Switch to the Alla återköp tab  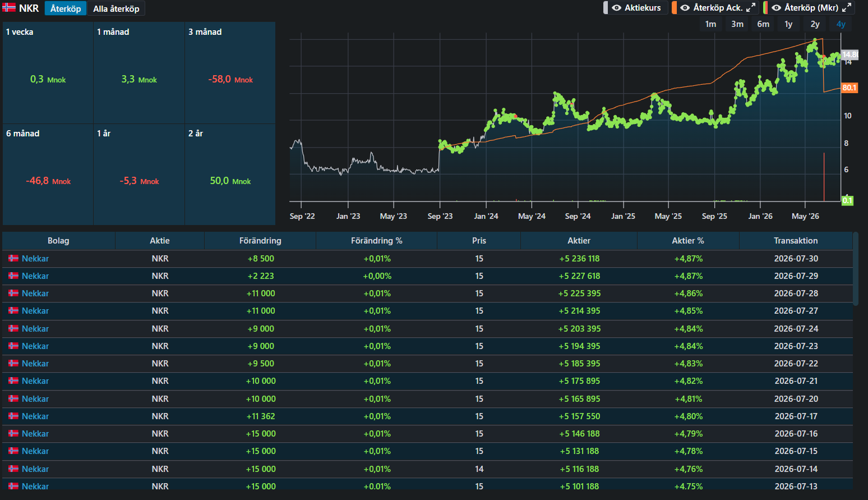pyautogui.click(x=116, y=8)
